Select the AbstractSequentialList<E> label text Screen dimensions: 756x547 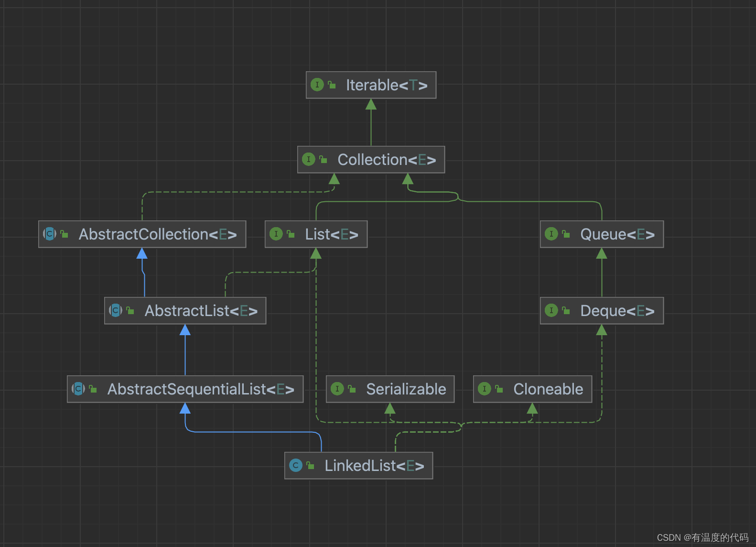[x=201, y=389]
